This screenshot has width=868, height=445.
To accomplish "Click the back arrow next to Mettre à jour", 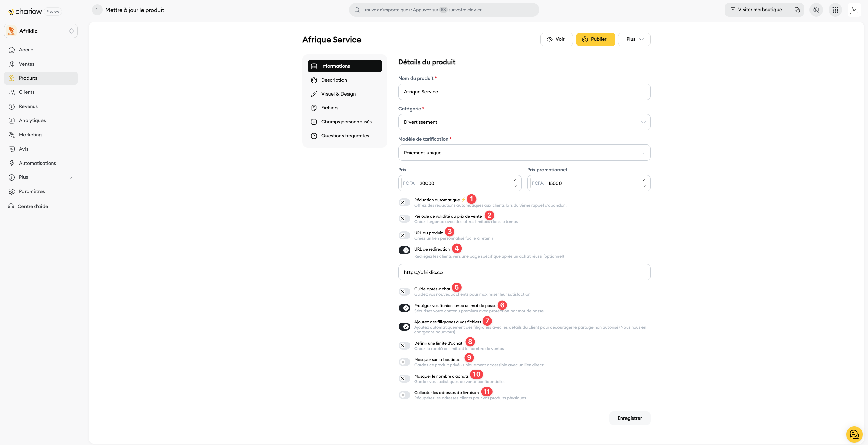I will 97,10.
